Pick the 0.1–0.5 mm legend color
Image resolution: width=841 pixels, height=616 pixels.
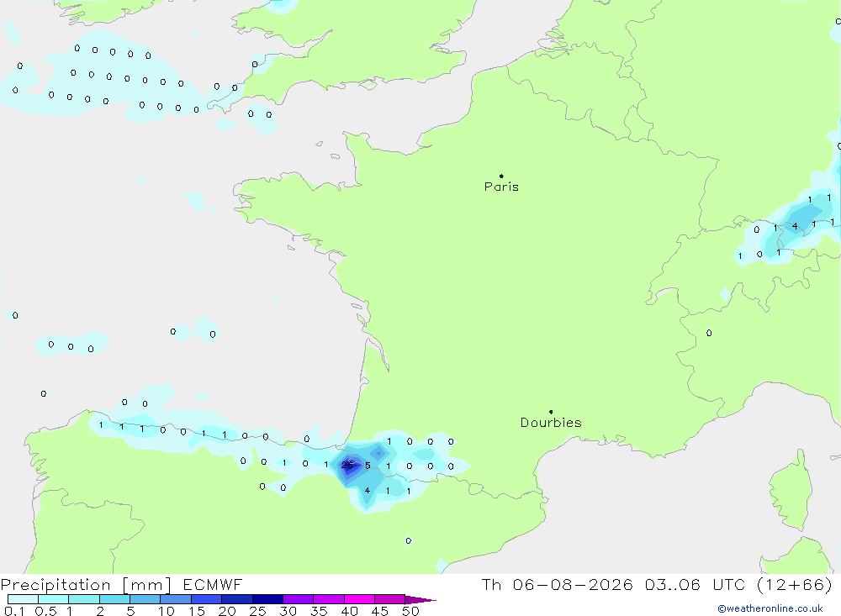pyautogui.click(x=23, y=599)
